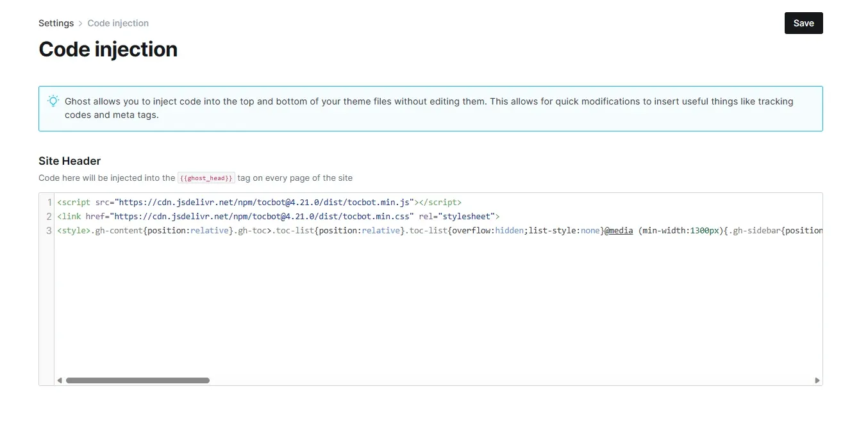Click the Save button
The width and height of the screenshot is (868, 434).
pos(803,23)
